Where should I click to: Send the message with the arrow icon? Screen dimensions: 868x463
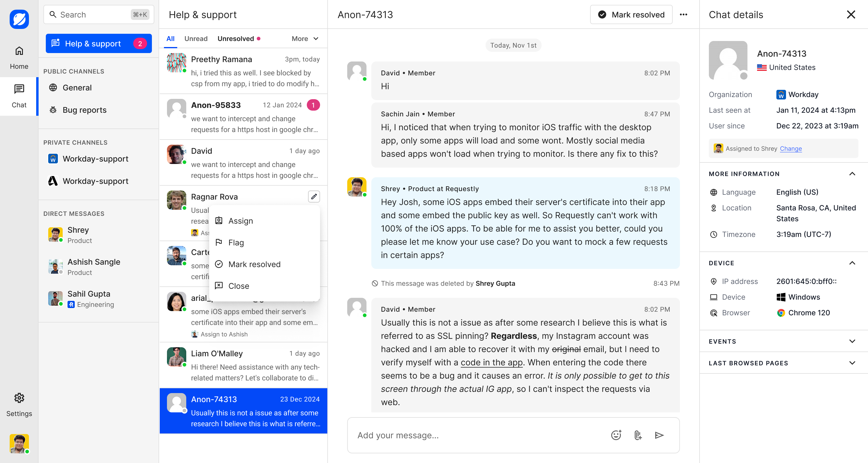pyautogui.click(x=659, y=435)
